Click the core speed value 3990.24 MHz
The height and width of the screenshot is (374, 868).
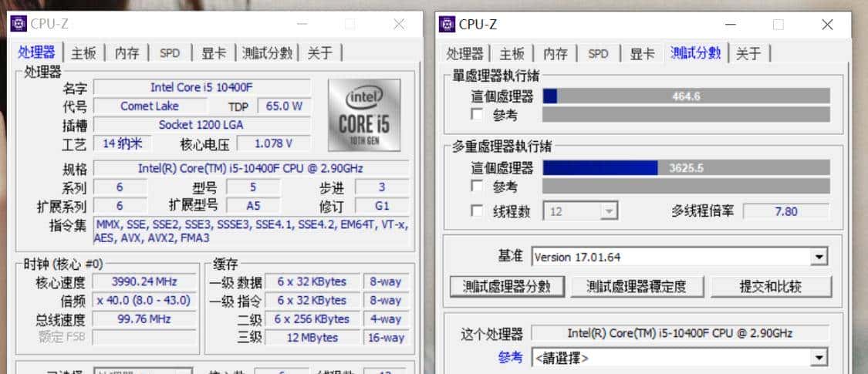144,281
